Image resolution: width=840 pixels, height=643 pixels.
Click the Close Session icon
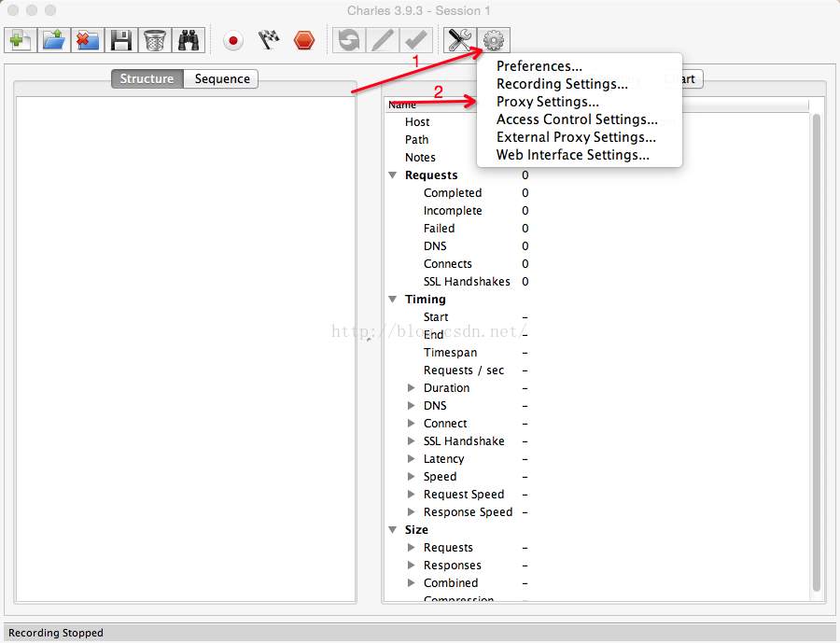(x=88, y=40)
